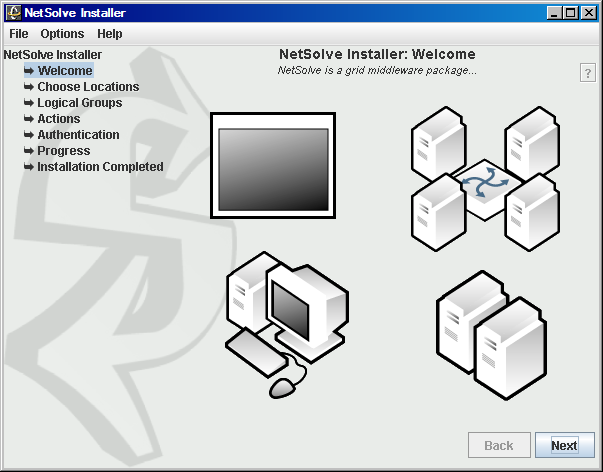This screenshot has width=603, height=472.
Task: Click the arrow icon beside Authentication
Action: [29, 135]
